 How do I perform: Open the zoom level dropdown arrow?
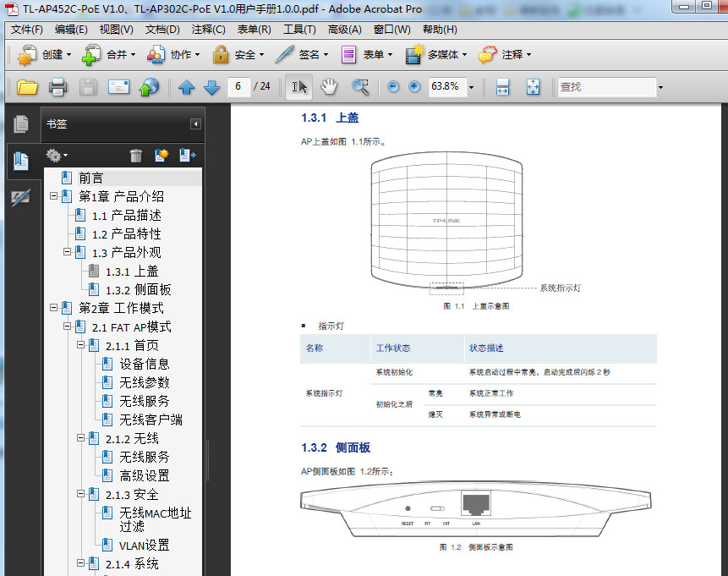point(471,87)
